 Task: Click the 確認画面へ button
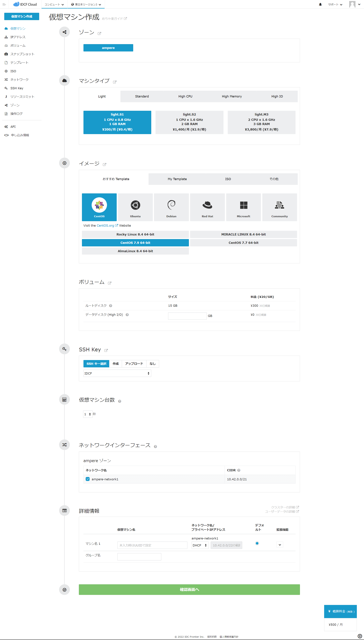[189, 590]
